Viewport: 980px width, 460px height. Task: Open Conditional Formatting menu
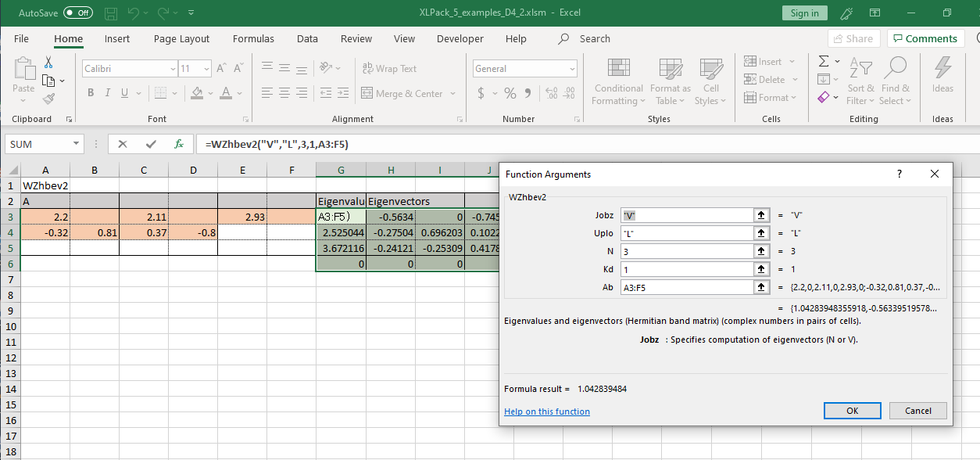[618, 81]
